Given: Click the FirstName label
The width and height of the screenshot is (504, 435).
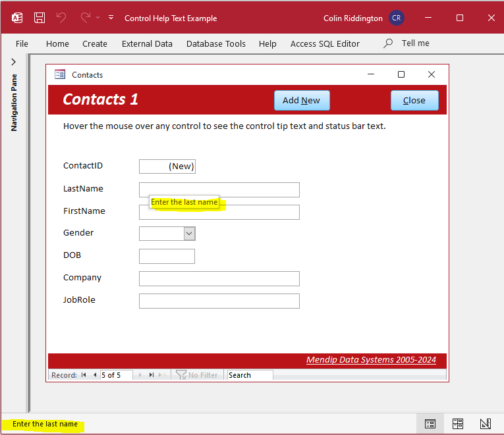Looking at the screenshot, I should coord(84,211).
